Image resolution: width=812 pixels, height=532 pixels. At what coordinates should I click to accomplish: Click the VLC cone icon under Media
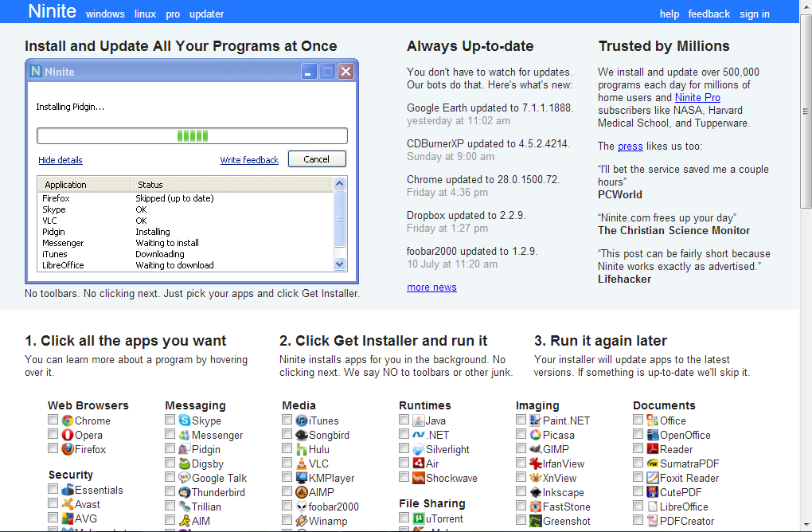click(x=302, y=464)
